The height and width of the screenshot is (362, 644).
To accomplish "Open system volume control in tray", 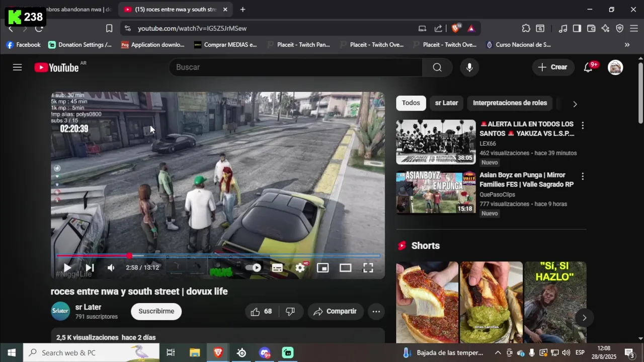I will (566, 352).
